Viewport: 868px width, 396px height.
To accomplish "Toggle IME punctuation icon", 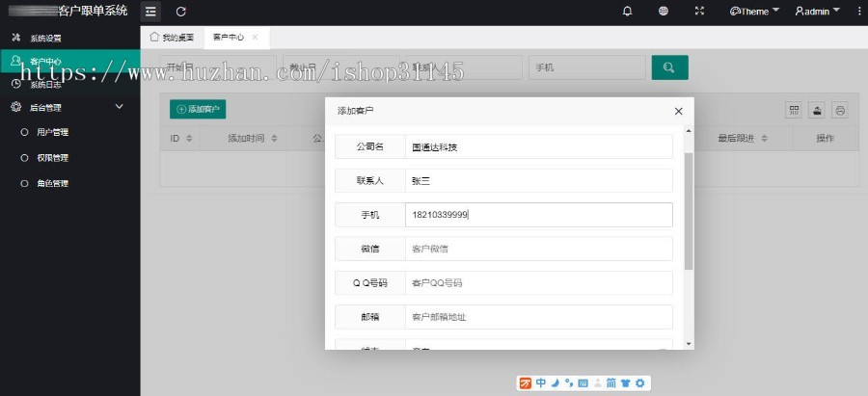I will [x=568, y=383].
